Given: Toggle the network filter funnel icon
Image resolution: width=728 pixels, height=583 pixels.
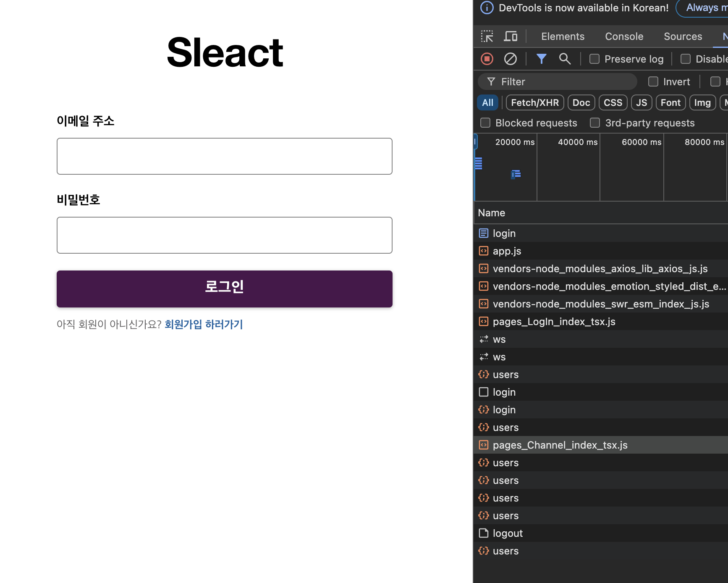Looking at the screenshot, I should (x=542, y=59).
